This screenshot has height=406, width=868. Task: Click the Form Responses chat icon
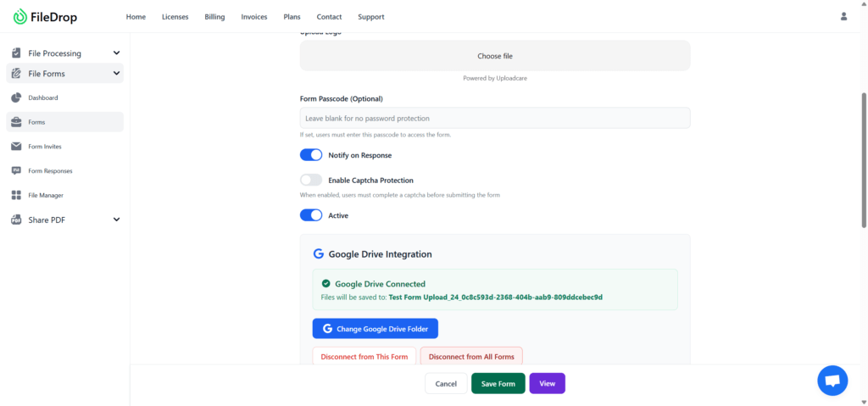coord(16,171)
